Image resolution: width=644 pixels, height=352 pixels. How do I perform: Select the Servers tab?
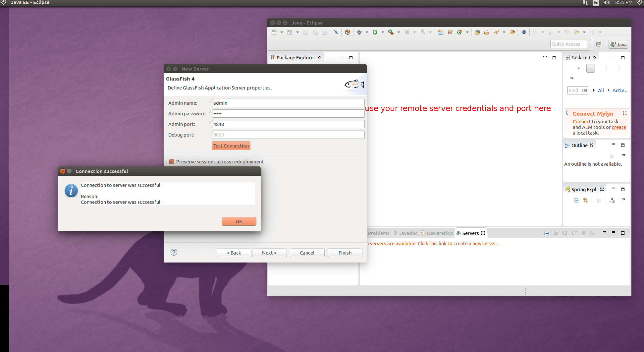pyautogui.click(x=470, y=233)
